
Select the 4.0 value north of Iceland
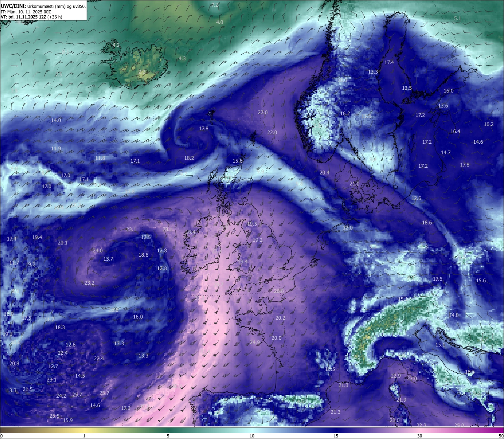219,22
